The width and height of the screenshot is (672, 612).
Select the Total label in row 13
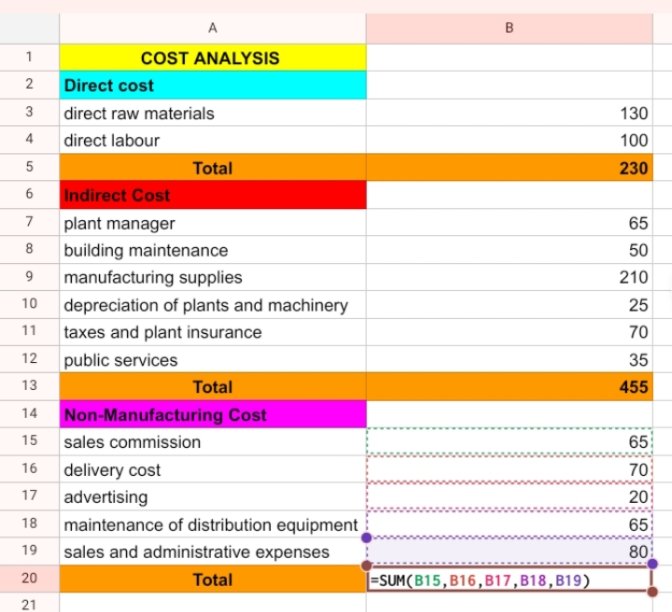(x=213, y=387)
